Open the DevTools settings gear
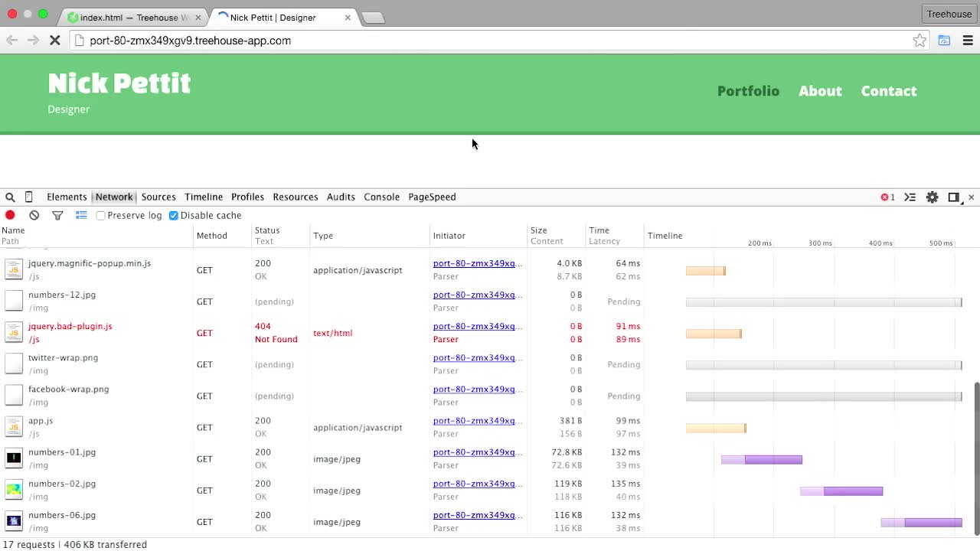This screenshot has width=980, height=551. point(932,197)
